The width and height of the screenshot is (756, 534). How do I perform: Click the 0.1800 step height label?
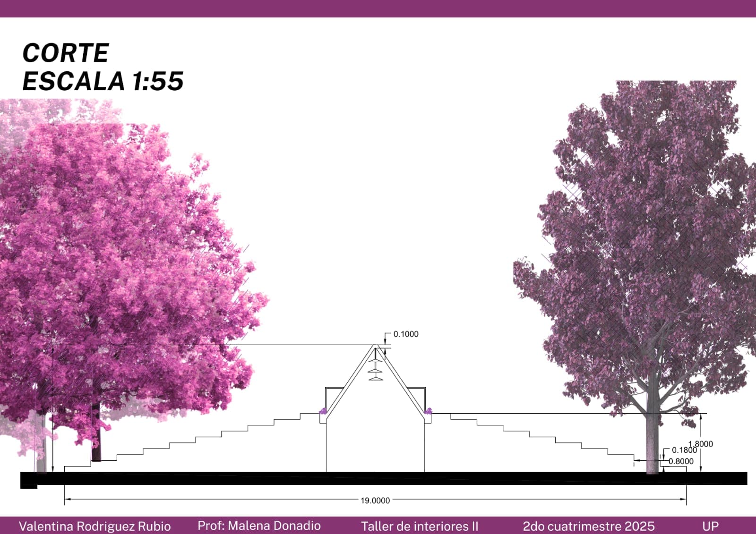point(684,450)
